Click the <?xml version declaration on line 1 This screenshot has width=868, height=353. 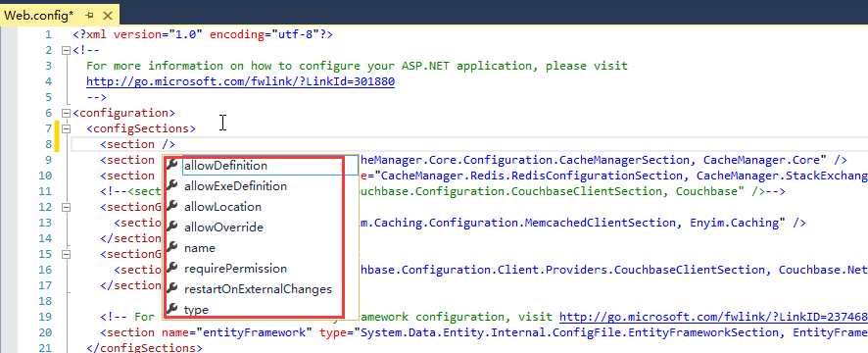(x=203, y=34)
